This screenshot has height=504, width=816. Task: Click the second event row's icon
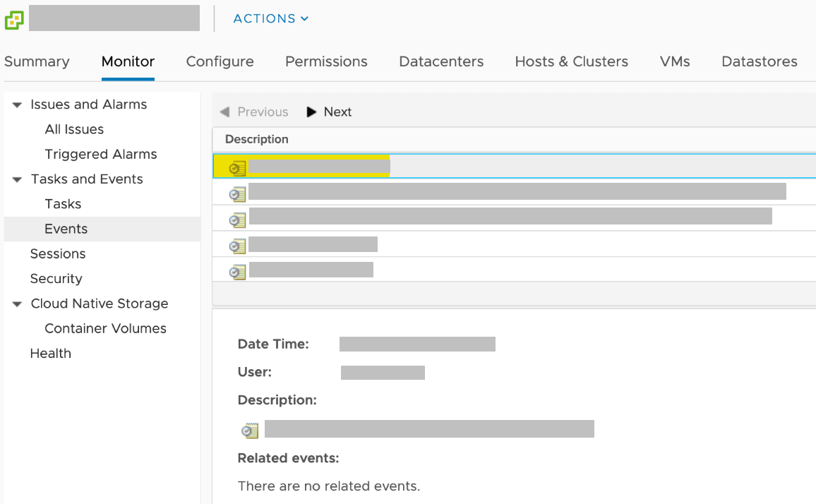pyautogui.click(x=238, y=194)
